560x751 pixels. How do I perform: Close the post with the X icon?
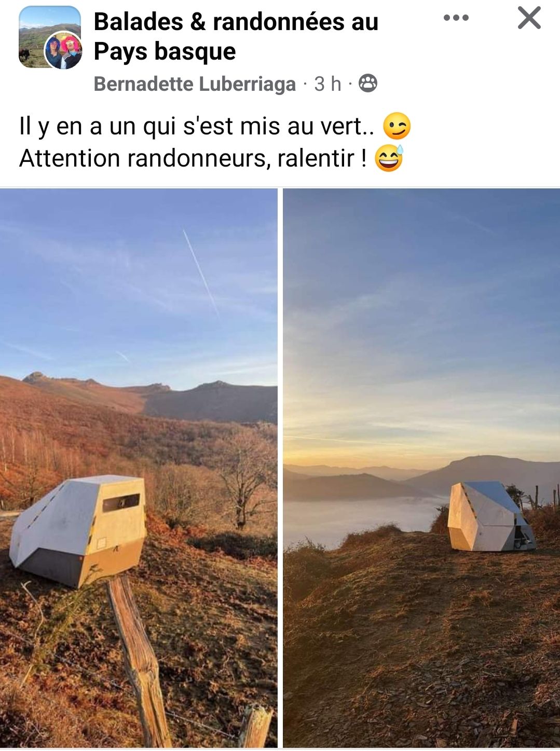[x=529, y=18]
